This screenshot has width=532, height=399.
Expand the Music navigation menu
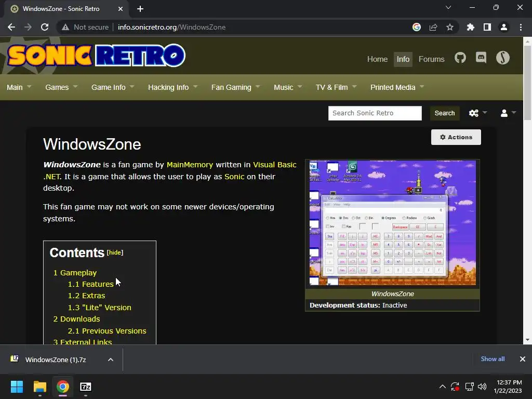click(288, 87)
